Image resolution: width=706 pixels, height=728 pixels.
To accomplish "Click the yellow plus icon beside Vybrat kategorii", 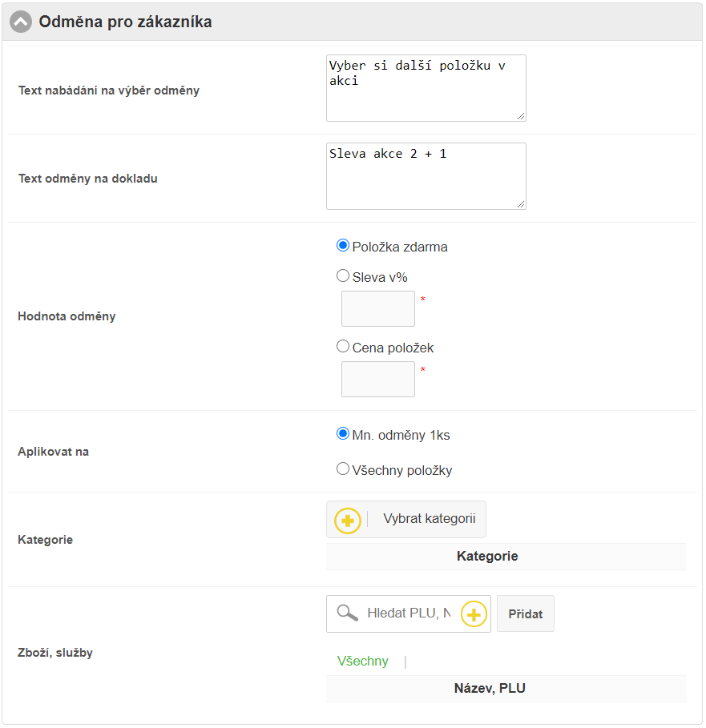I will (x=348, y=521).
